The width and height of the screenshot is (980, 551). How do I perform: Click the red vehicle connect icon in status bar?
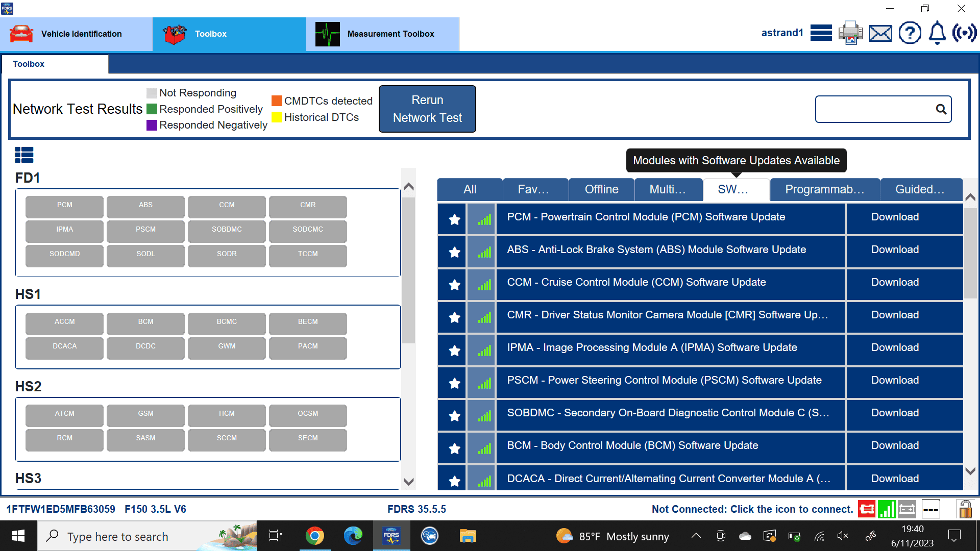click(x=866, y=509)
